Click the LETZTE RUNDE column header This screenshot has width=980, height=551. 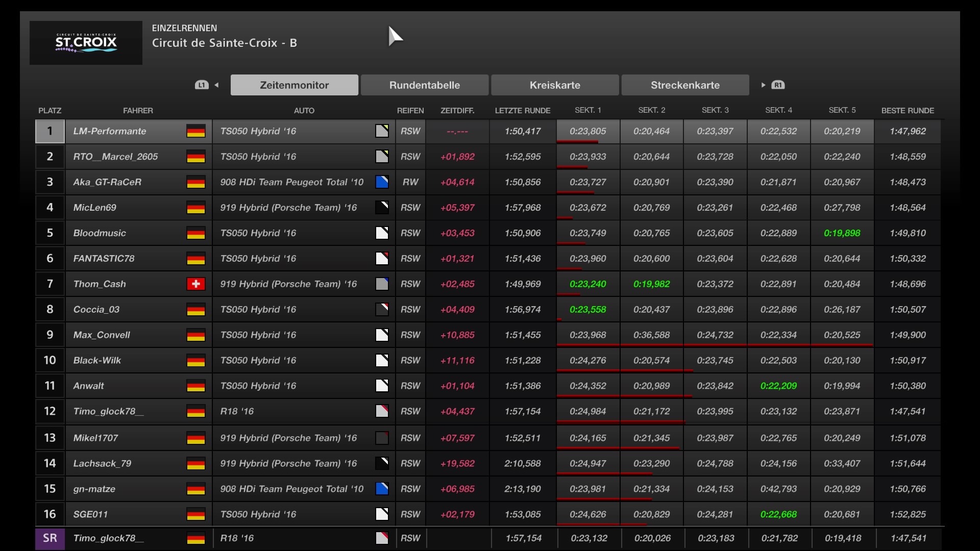tap(522, 110)
